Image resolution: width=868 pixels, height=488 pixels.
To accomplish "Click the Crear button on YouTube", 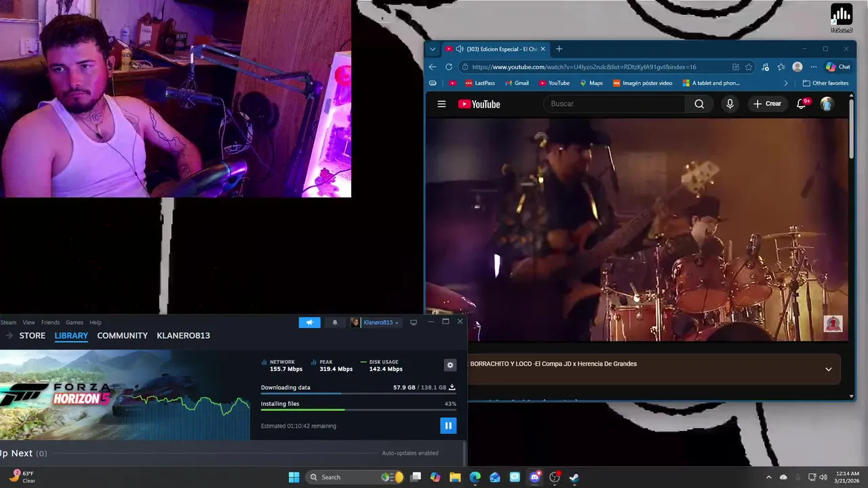I will coord(767,104).
